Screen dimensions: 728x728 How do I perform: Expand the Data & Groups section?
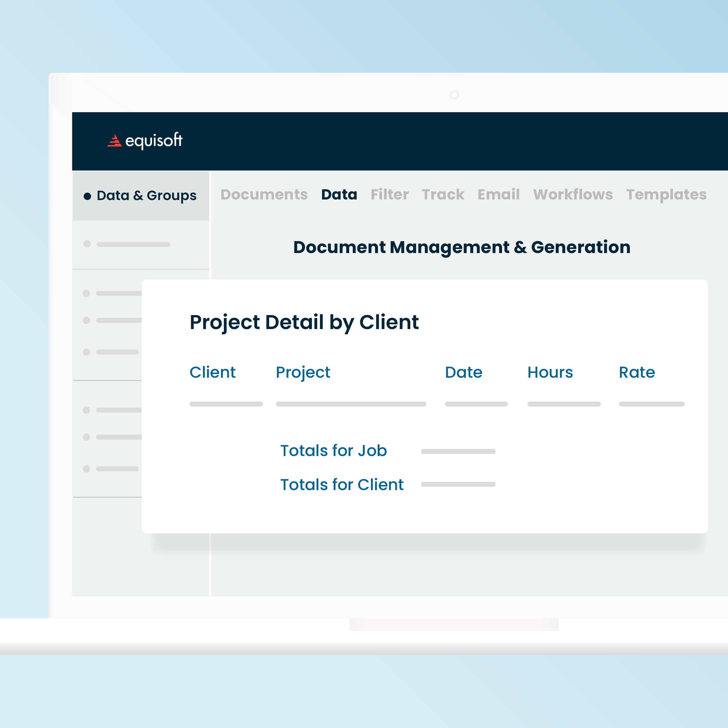click(146, 196)
